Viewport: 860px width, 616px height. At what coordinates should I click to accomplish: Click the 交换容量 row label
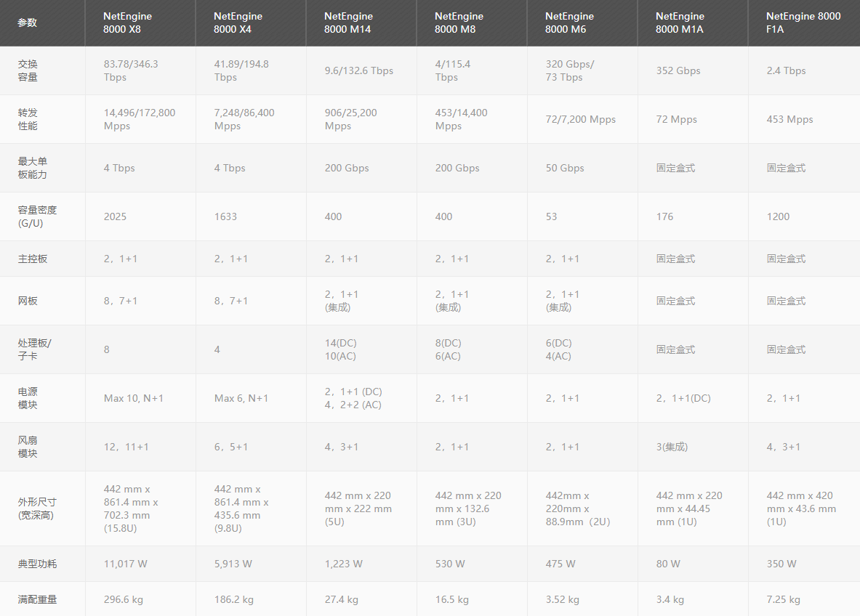(28, 70)
